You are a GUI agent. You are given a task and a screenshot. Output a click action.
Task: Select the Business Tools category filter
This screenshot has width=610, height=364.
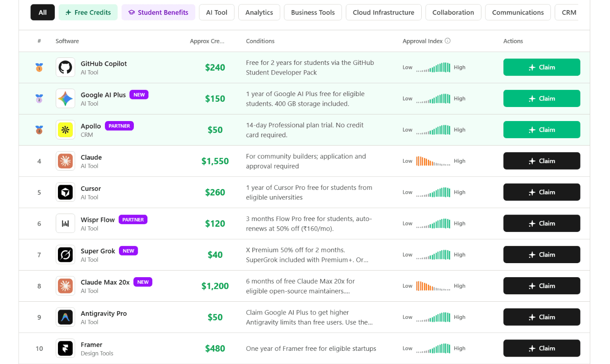coord(313,12)
